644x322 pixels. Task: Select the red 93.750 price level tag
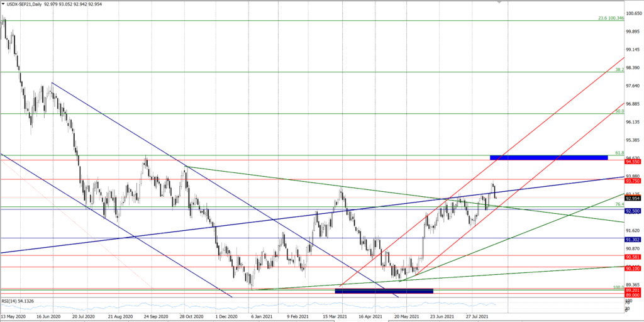click(x=632, y=180)
